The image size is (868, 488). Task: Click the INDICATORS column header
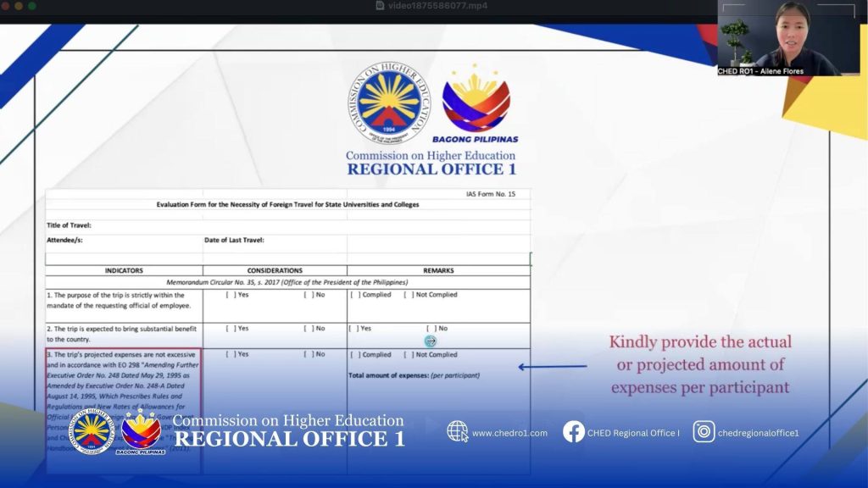tap(124, 270)
